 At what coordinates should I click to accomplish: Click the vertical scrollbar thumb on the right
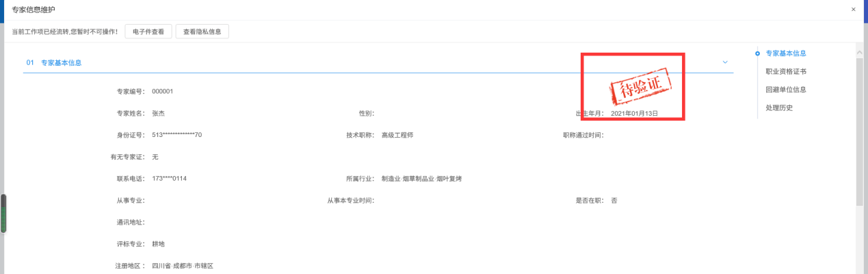(860, 130)
